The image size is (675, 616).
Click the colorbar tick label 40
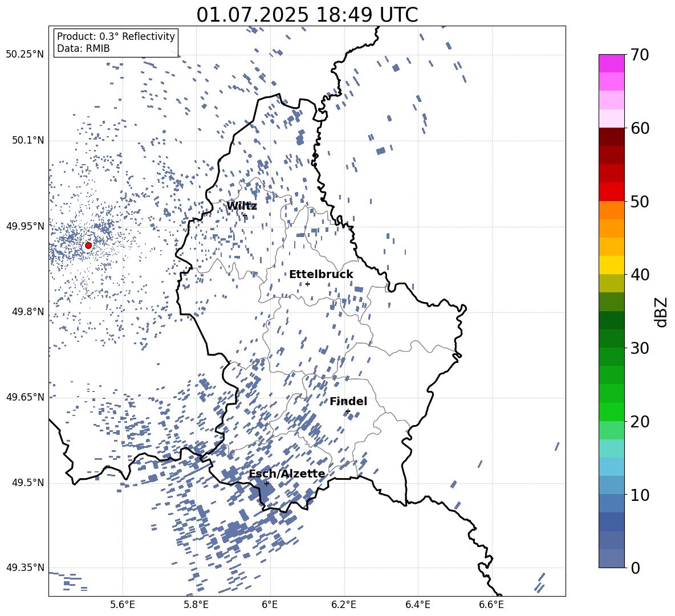(640, 275)
